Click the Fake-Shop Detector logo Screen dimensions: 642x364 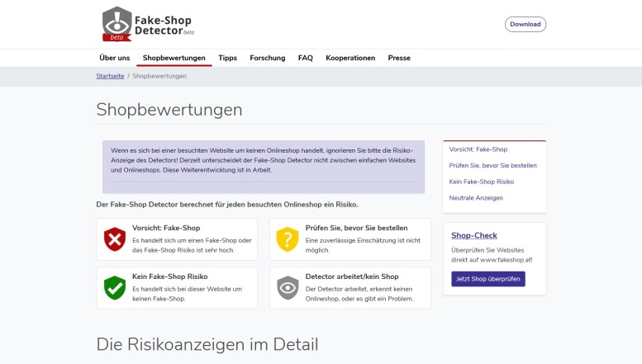pos(146,24)
